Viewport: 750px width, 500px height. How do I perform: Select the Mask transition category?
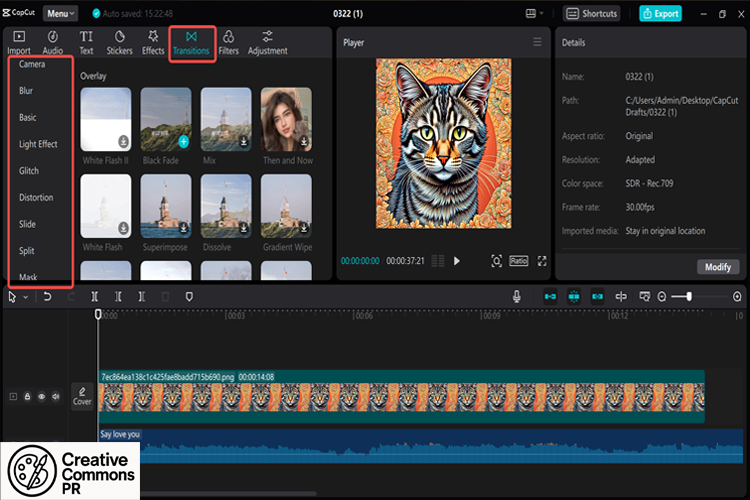28,277
